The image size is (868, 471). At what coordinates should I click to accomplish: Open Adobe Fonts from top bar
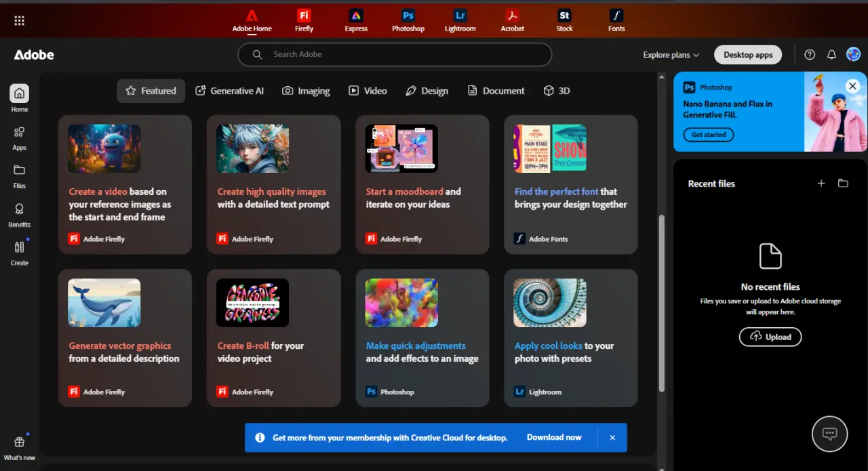pos(616,20)
